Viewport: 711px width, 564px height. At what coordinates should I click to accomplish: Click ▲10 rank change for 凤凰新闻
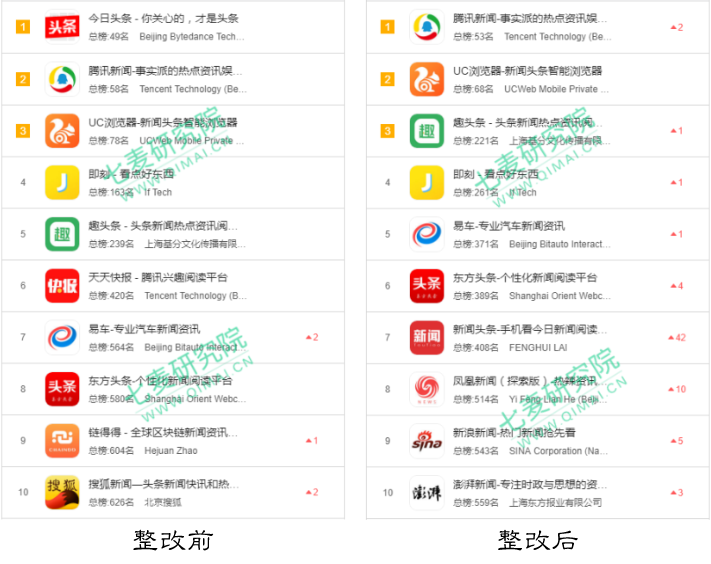[677, 389]
